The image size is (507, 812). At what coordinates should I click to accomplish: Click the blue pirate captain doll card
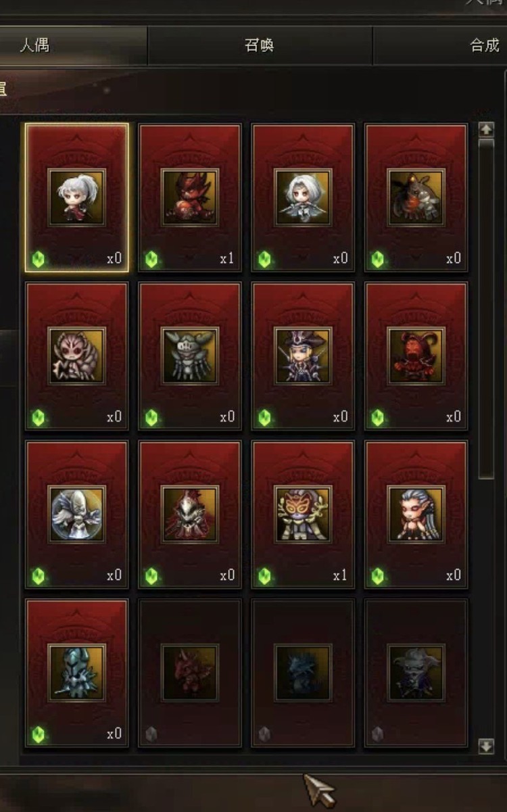(x=303, y=356)
